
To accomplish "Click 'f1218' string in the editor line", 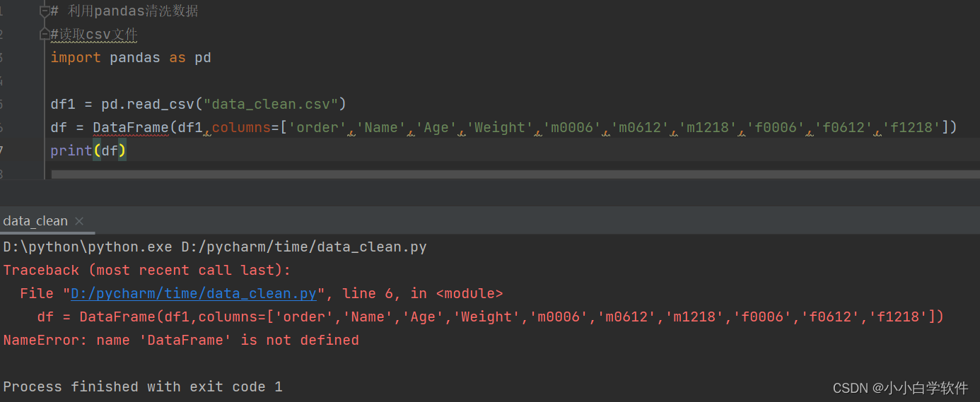I will click(911, 128).
